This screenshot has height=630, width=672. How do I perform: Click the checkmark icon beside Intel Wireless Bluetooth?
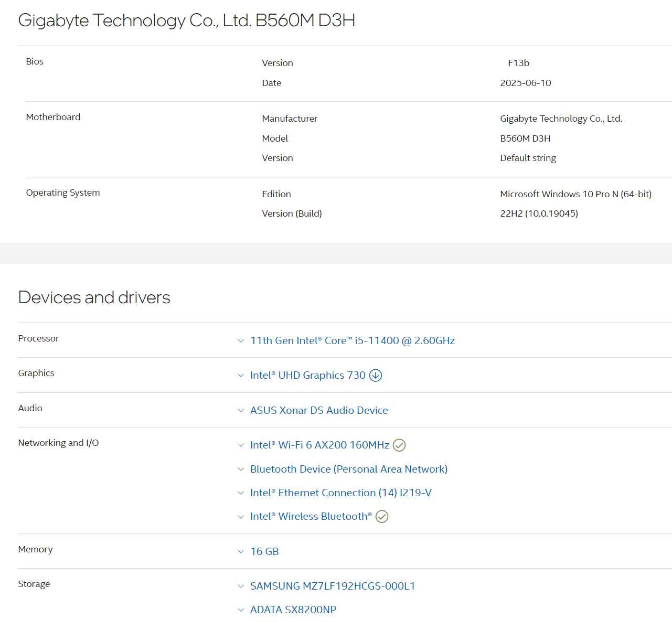[382, 517]
